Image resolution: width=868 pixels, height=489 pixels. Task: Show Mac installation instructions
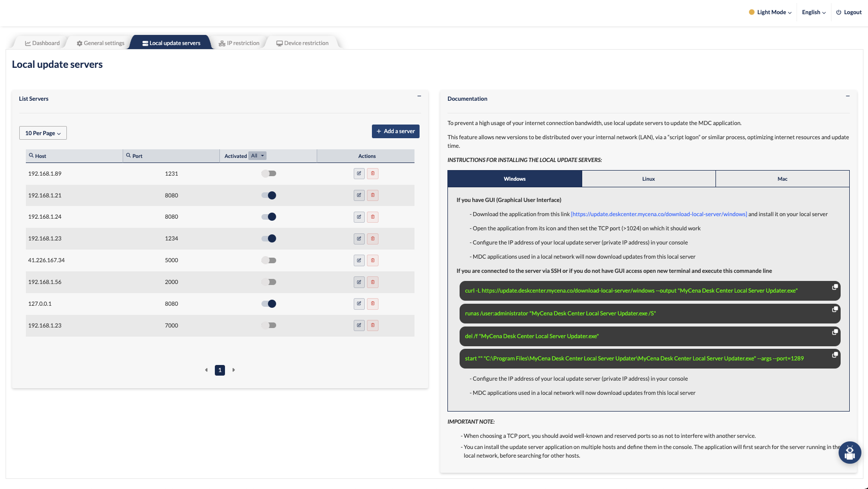point(782,179)
